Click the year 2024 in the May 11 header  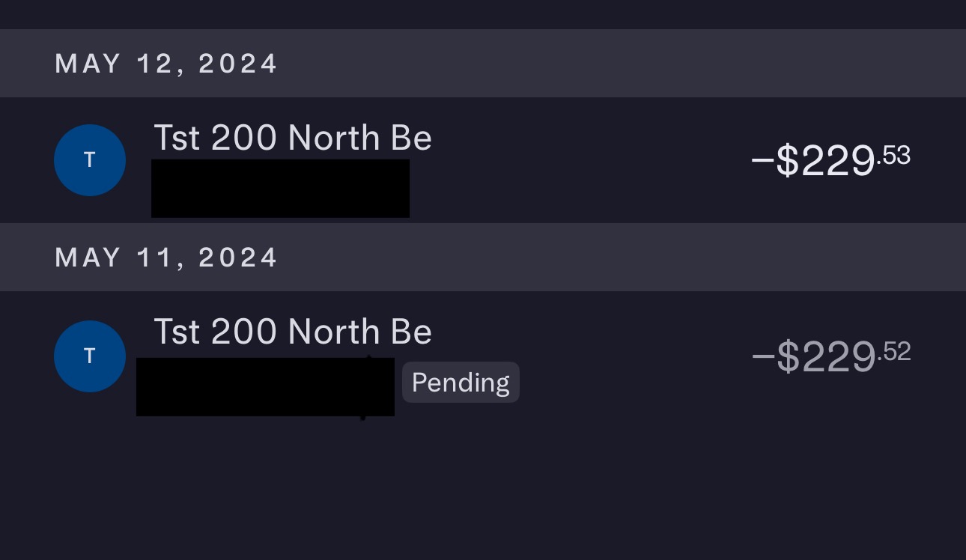[238, 258]
